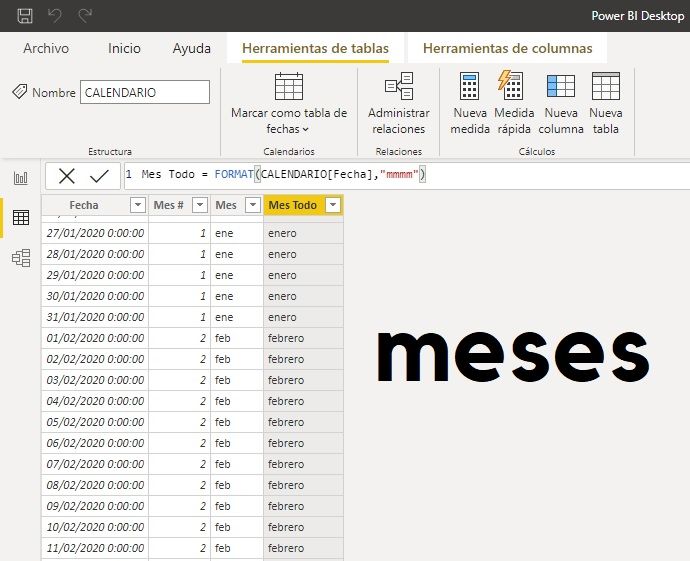Open the Model view in sidebar
This screenshot has height=561, width=690.
20,258
